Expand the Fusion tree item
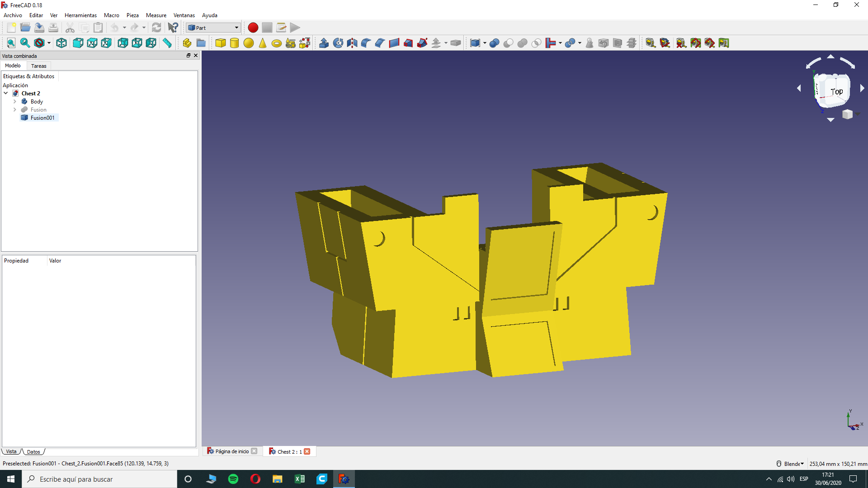The image size is (868, 488). coord(14,110)
